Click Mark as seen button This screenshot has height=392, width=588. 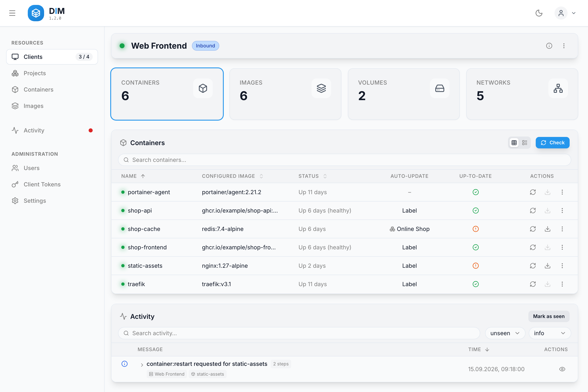click(549, 316)
